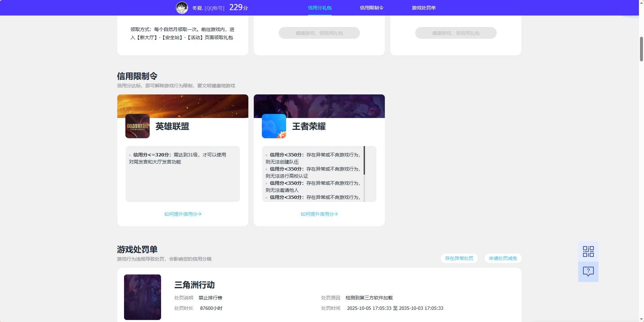Viewport: 644px width, 322px height.
Task: Click the 则无法创建队伍 restriction line
Action: point(282,162)
